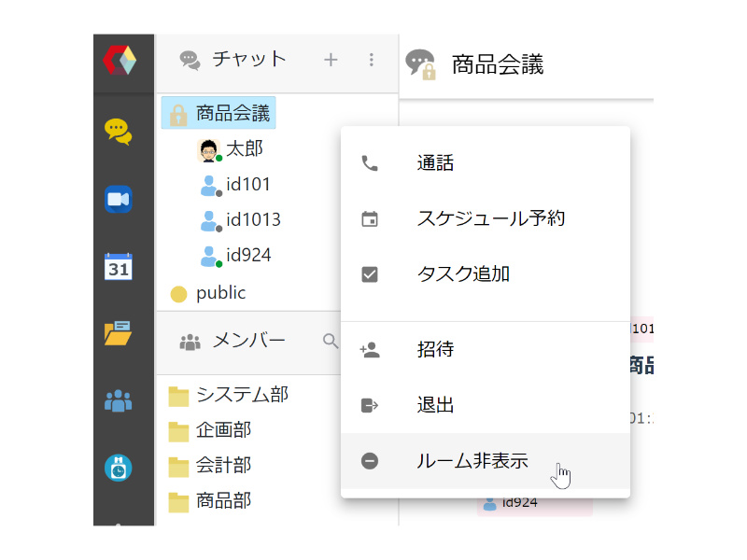Click the メンバー panel heading
Screen dimensions: 747x560
pyautogui.click(x=248, y=341)
